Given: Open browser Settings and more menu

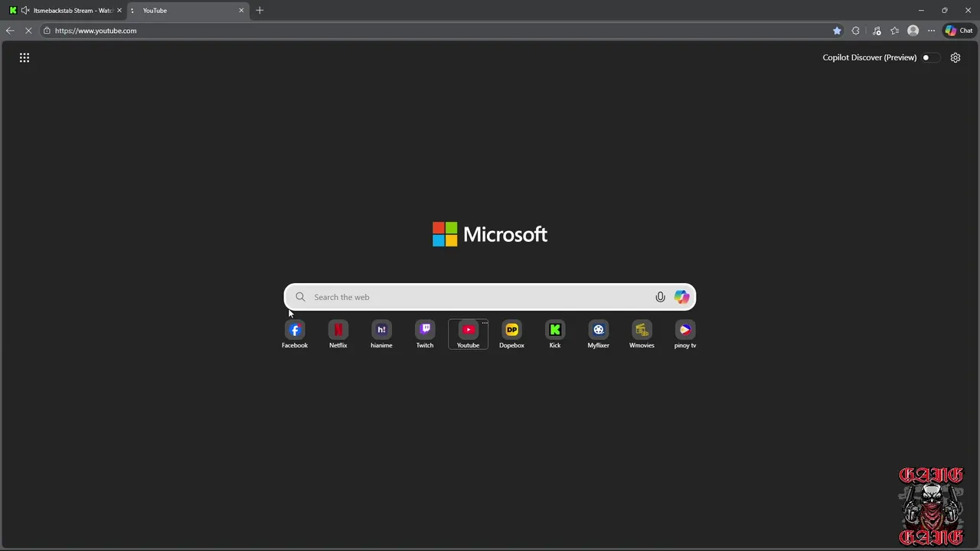Looking at the screenshot, I should 931,31.
